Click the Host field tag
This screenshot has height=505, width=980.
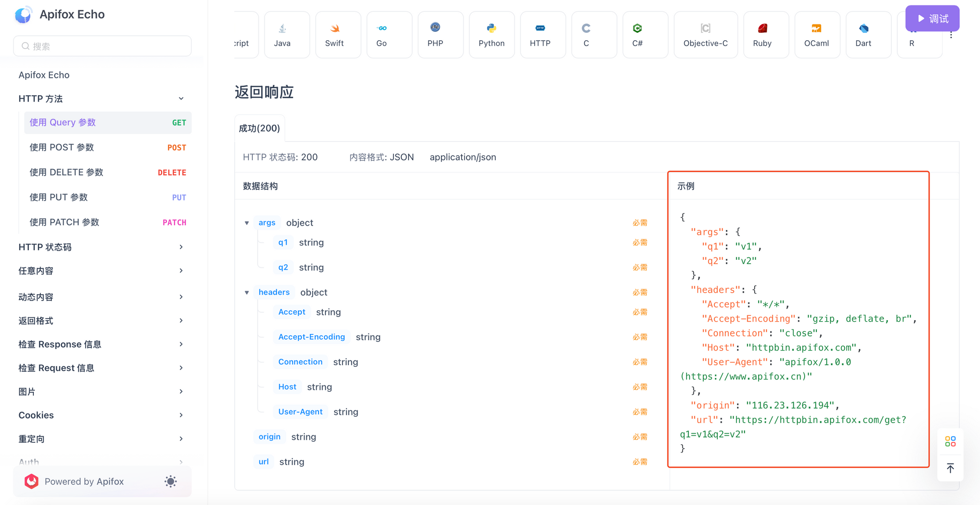tap(288, 387)
